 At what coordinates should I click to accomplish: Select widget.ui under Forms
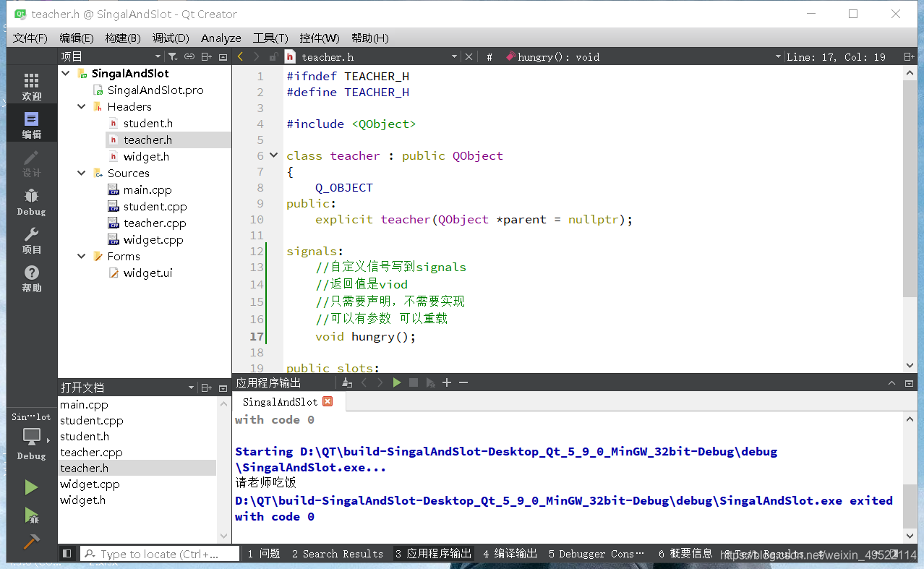[147, 273]
